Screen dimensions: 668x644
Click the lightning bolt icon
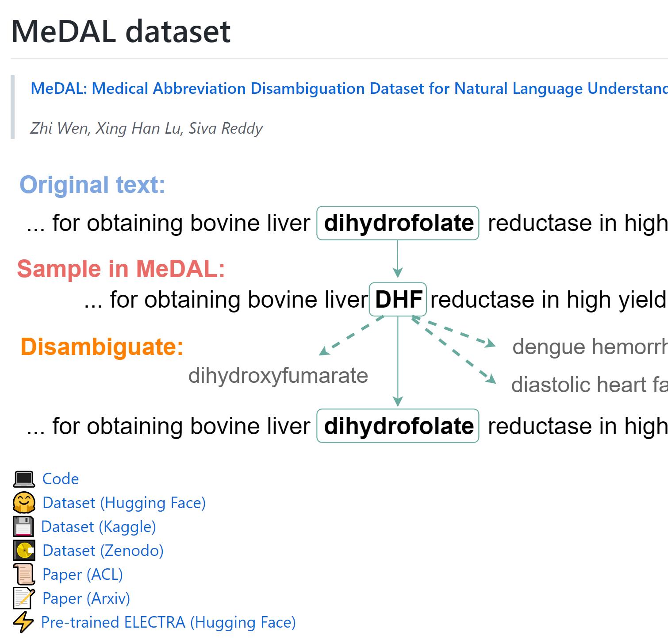[23, 622]
